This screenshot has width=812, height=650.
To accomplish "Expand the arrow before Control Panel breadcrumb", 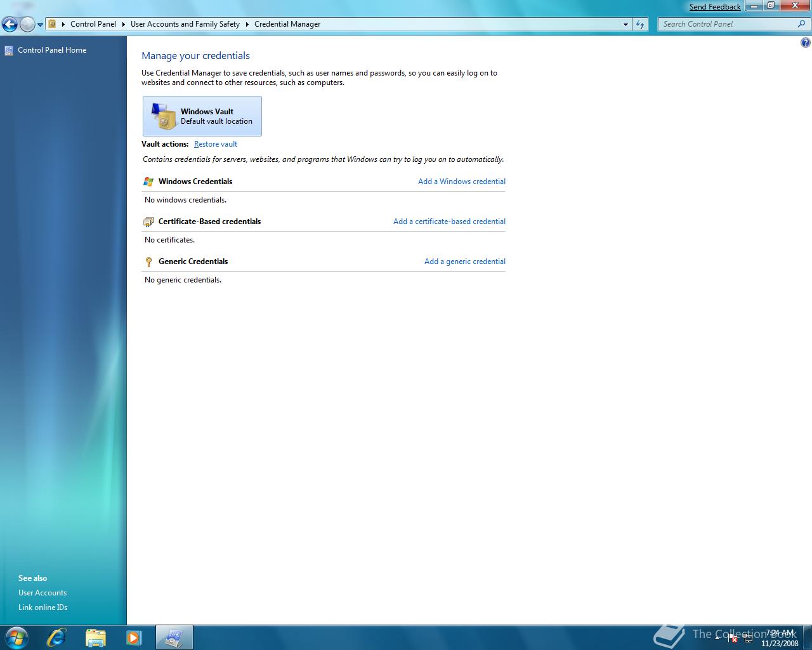I will click(63, 24).
